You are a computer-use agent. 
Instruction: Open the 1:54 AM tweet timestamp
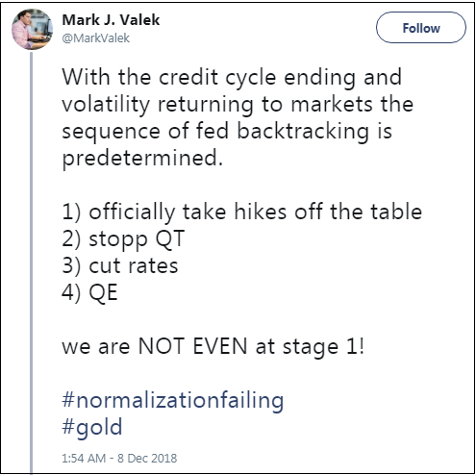click(119, 459)
